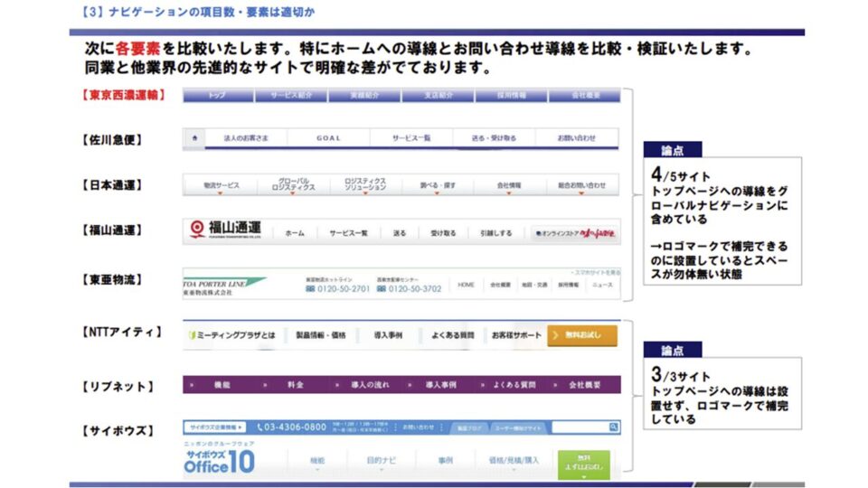Click サービス一覧 in Fukuyama nav
This screenshot has height=488, width=868.
[349, 233]
